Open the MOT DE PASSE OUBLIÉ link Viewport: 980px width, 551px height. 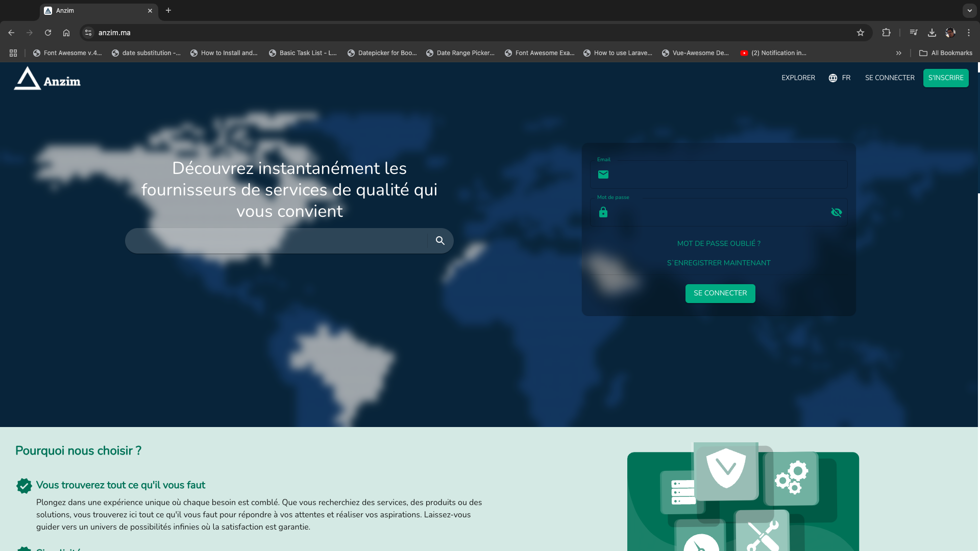pyautogui.click(x=718, y=243)
